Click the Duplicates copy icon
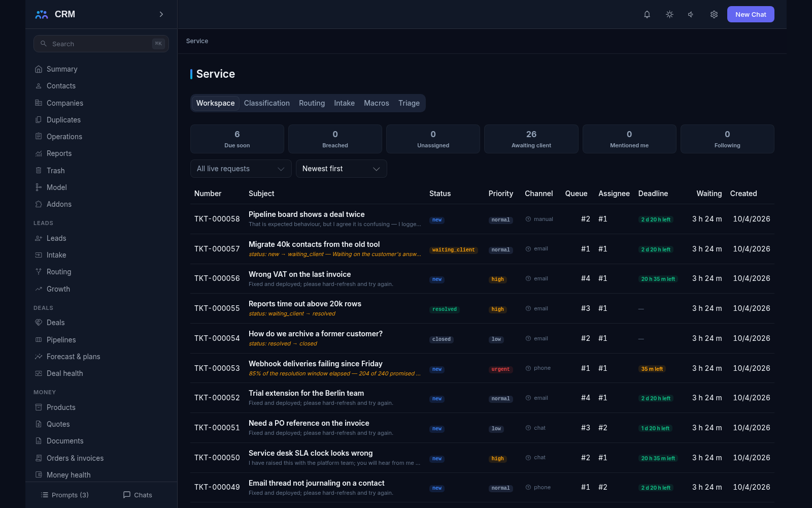Viewport: 812px width, 508px height. click(x=39, y=120)
